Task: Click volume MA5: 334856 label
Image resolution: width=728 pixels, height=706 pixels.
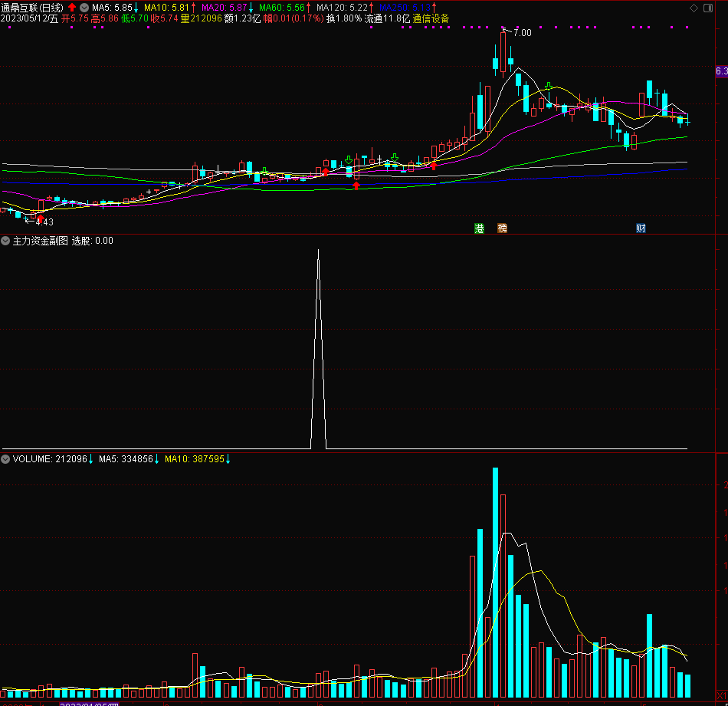Action: (126, 459)
